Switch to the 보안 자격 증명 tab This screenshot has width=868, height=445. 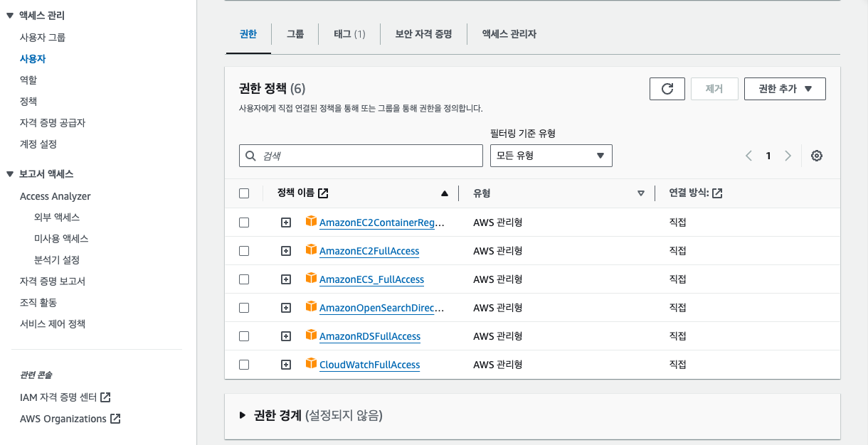423,33
